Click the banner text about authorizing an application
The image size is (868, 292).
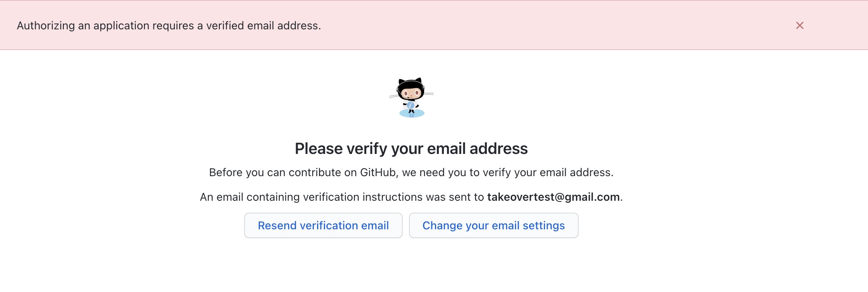click(169, 26)
